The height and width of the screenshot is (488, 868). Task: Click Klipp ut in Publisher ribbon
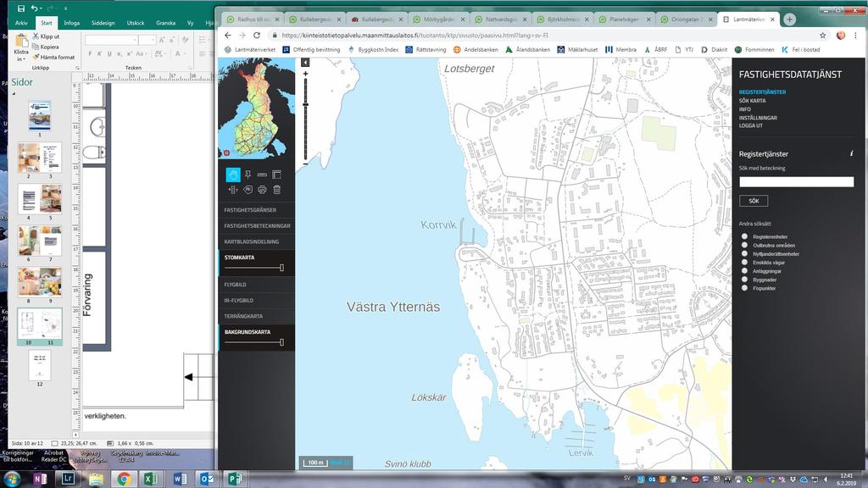pyautogui.click(x=46, y=36)
